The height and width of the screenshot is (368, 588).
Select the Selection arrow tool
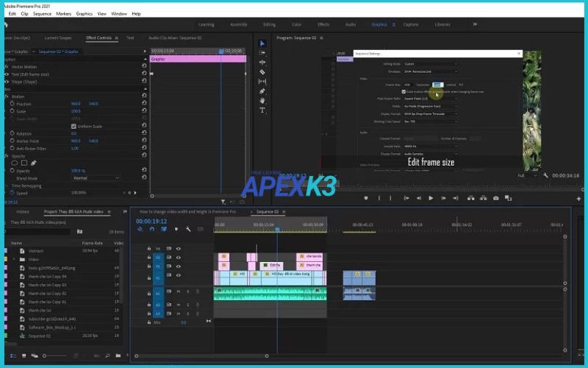click(262, 43)
